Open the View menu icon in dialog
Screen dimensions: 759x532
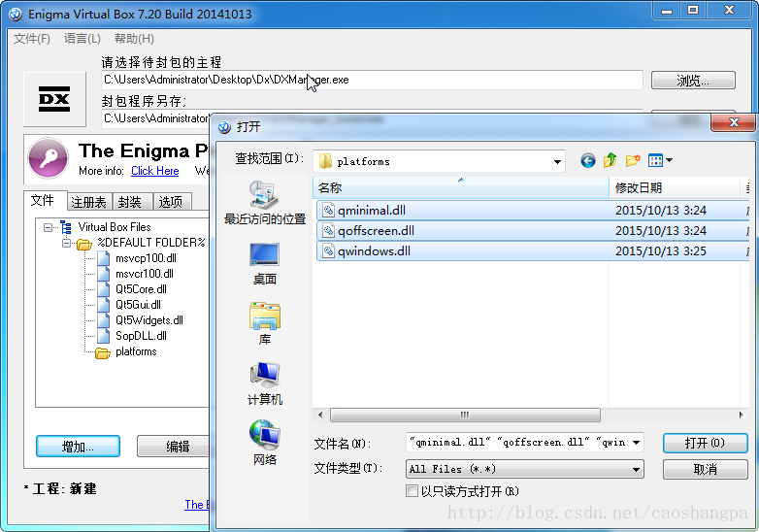coord(655,160)
